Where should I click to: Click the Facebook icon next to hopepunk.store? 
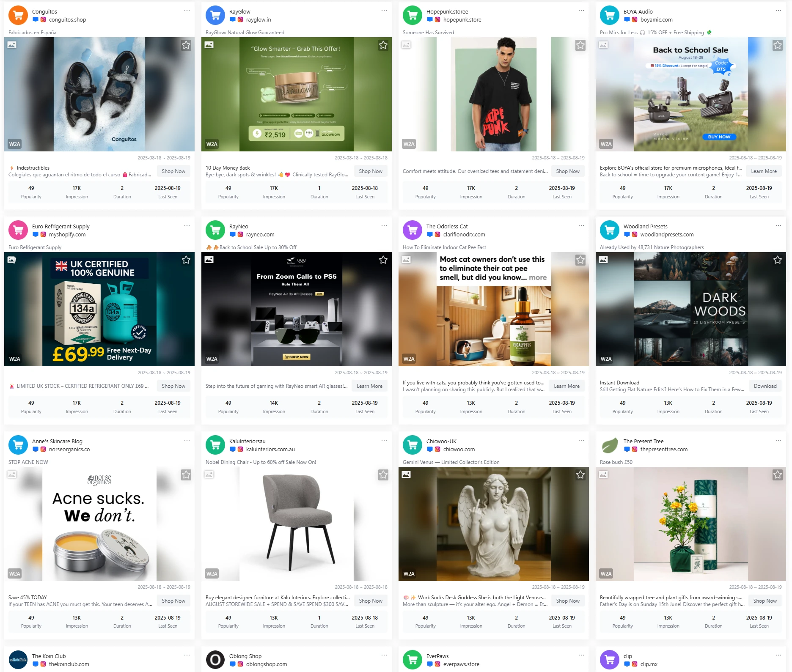pyautogui.click(x=430, y=20)
